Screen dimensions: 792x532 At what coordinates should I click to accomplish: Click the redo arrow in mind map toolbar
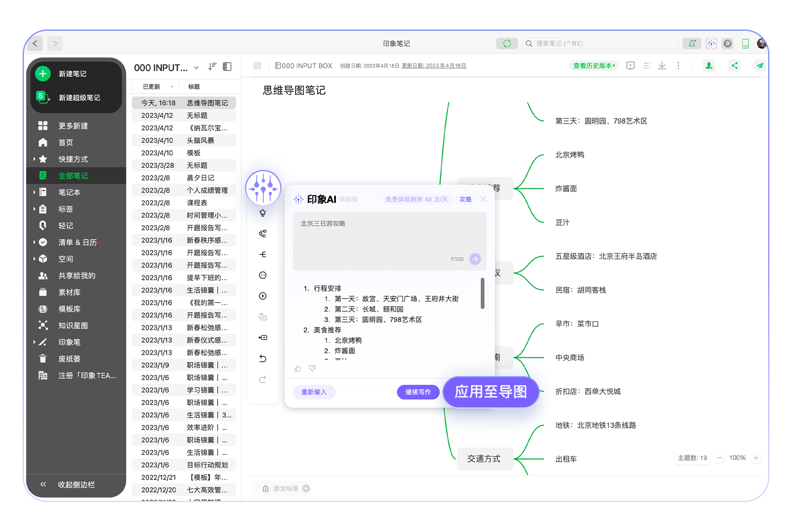(263, 379)
